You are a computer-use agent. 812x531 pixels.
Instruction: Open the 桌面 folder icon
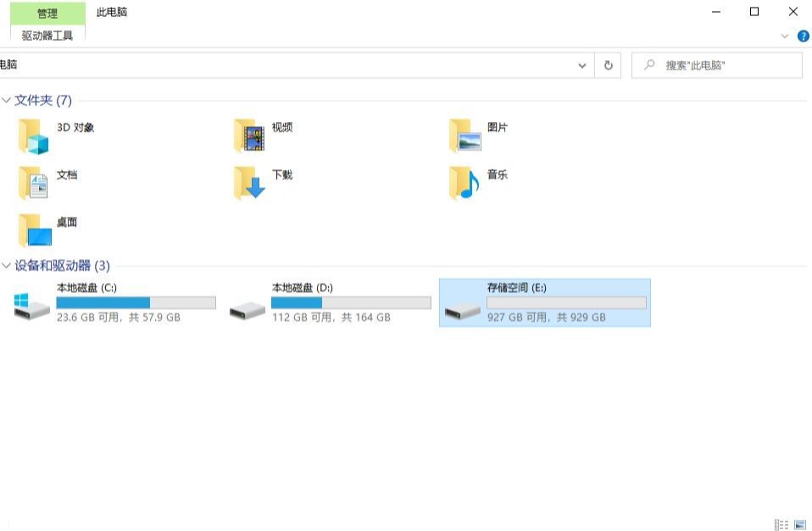(34, 230)
